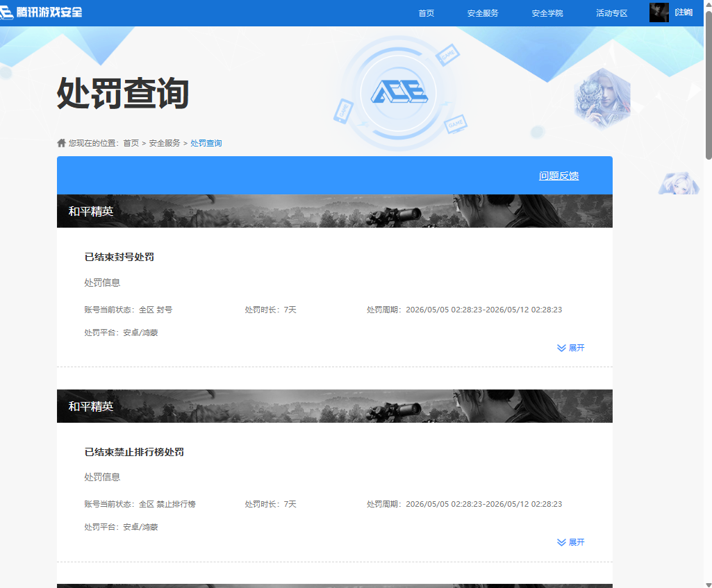The width and height of the screenshot is (712, 588).
Task: Expand the 已结束封号处罚 record details
Action: (x=571, y=348)
